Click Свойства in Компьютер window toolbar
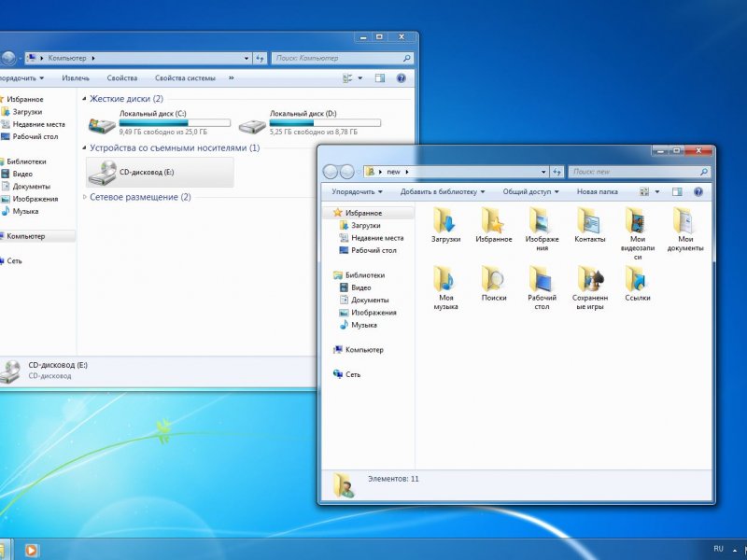 (122, 78)
